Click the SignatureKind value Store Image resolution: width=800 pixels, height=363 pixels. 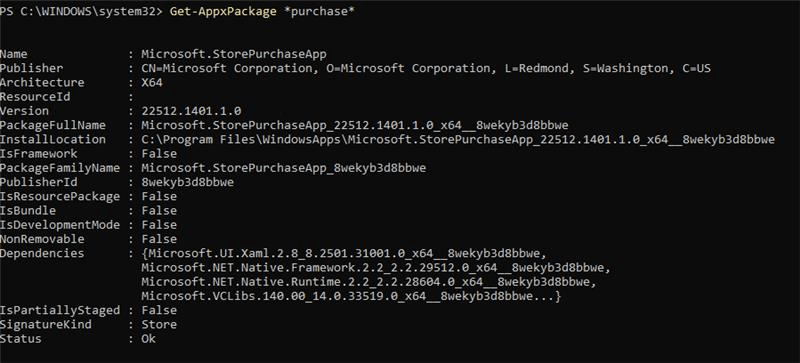(x=159, y=325)
